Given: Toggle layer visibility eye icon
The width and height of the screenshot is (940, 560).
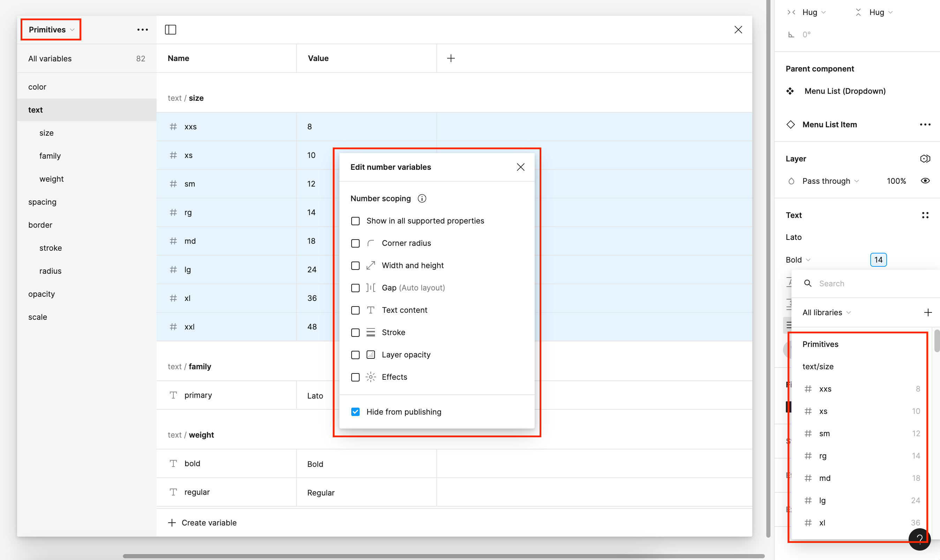Looking at the screenshot, I should pyautogui.click(x=925, y=181).
